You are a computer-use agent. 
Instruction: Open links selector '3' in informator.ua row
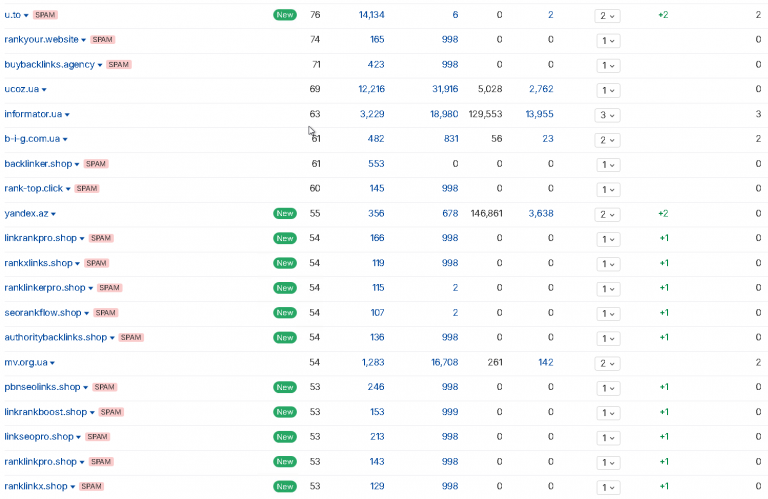pyautogui.click(x=607, y=115)
